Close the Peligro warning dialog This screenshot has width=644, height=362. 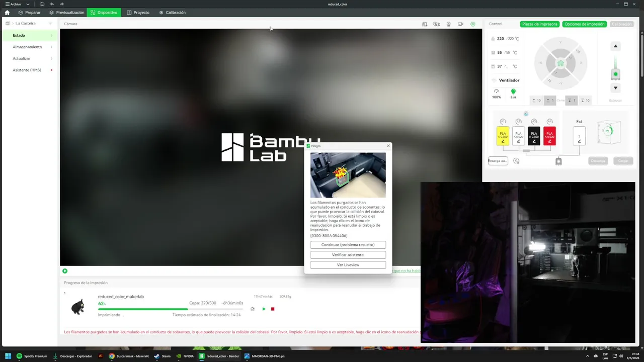[x=388, y=146]
